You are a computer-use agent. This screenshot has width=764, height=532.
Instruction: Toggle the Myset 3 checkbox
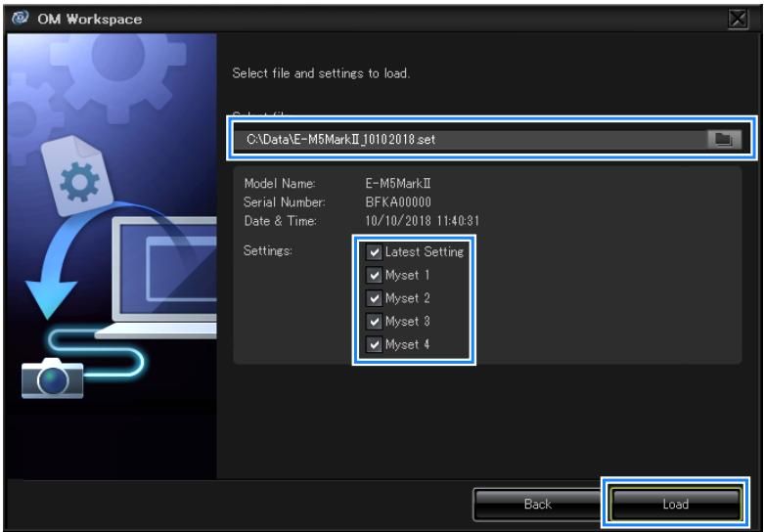[374, 322]
